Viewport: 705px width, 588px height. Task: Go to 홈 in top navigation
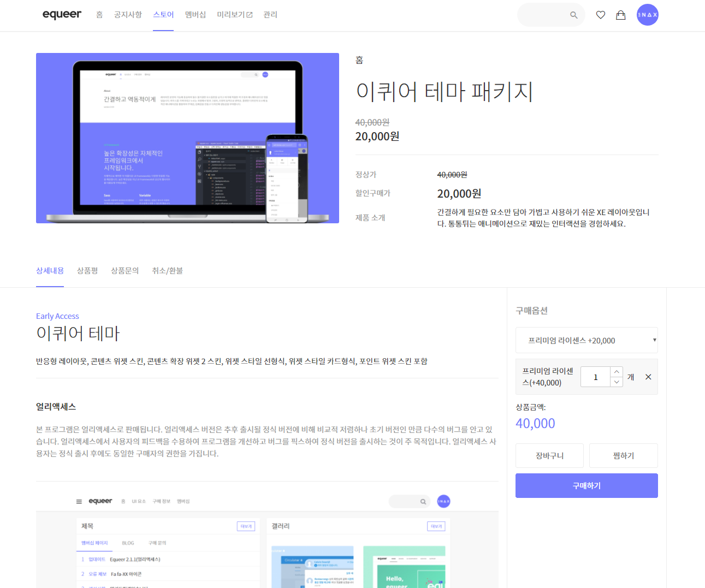point(99,15)
